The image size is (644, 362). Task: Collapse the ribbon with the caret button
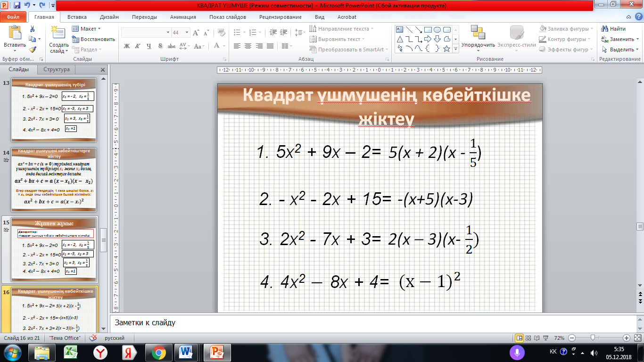pyautogui.click(x=629, y=17)
